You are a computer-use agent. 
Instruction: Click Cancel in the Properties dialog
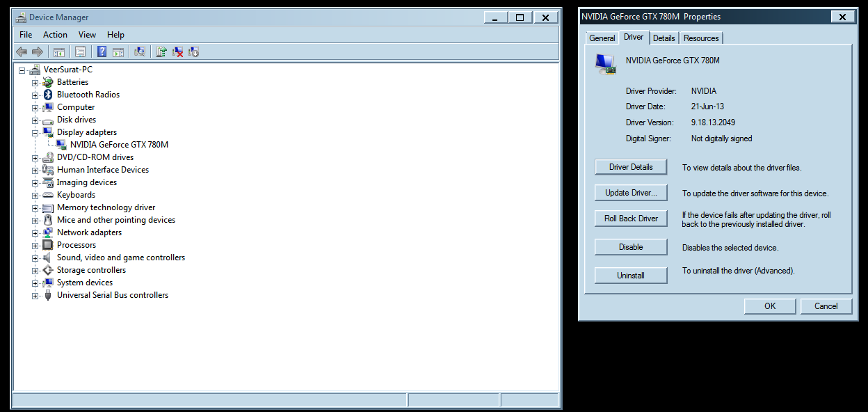click(x=826, y=306)
